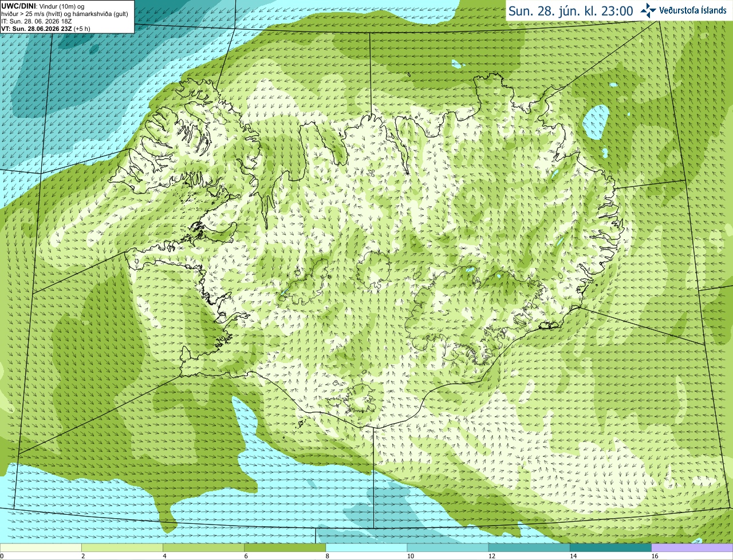Select the 2–4 m/s light green swatch

coord(123,547)
